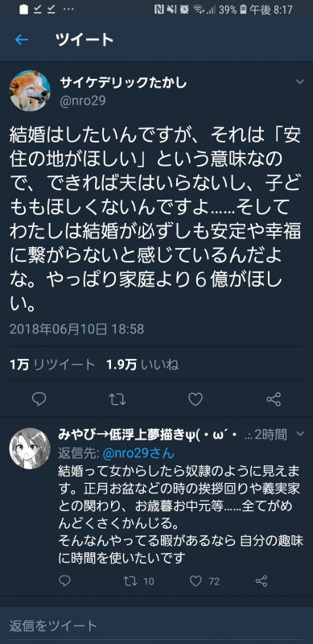Tap the battery indicator in status bar
Viewport: 313px width, 644px height.
click(243, 10)
